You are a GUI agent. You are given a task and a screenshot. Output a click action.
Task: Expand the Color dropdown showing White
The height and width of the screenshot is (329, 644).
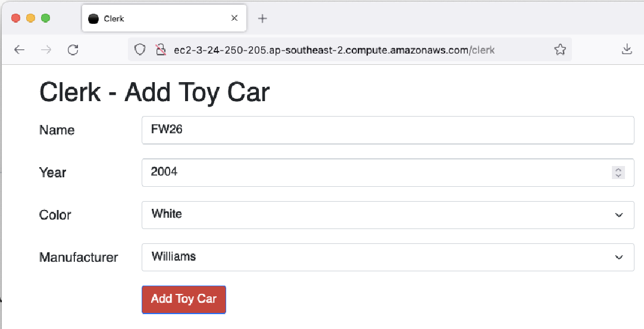[x=387, y=215]
